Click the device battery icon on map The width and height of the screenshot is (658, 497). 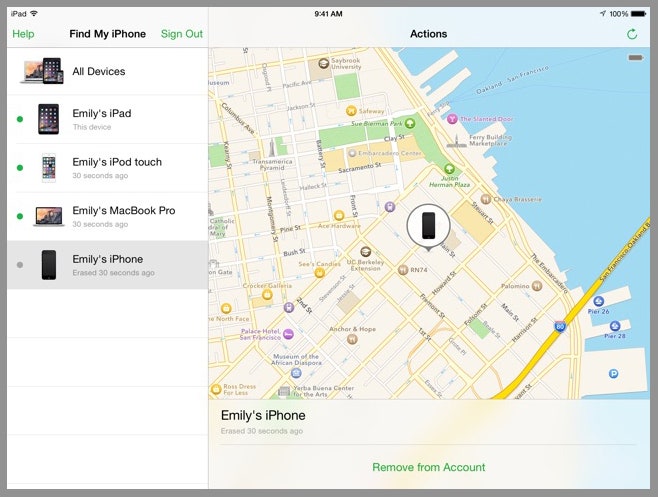(x=635, y=58)
